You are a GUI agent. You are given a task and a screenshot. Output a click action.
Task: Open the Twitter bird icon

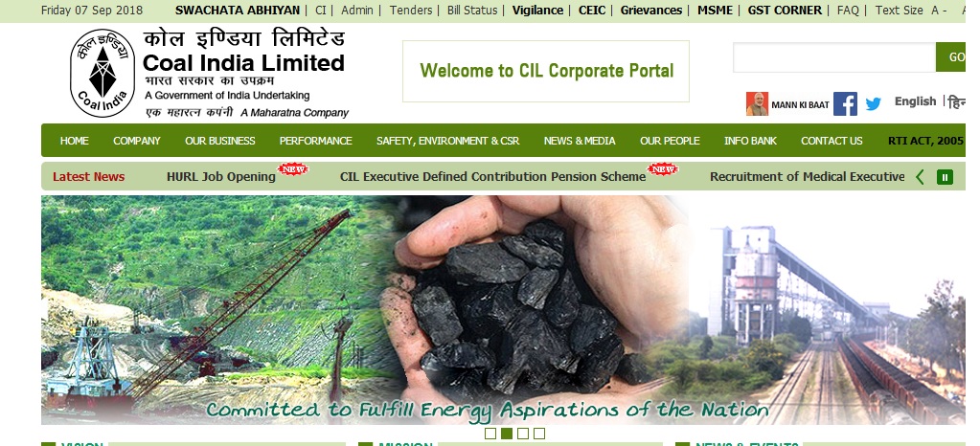coord(873,103)
